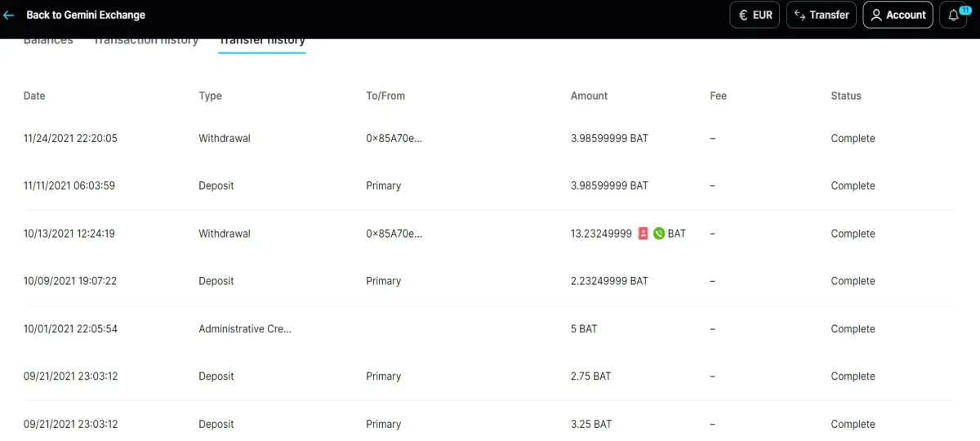Viewport: 980px width, 441px height.
Task: Click the 3.25 BAT amount
Action: (x=591, y=425)
